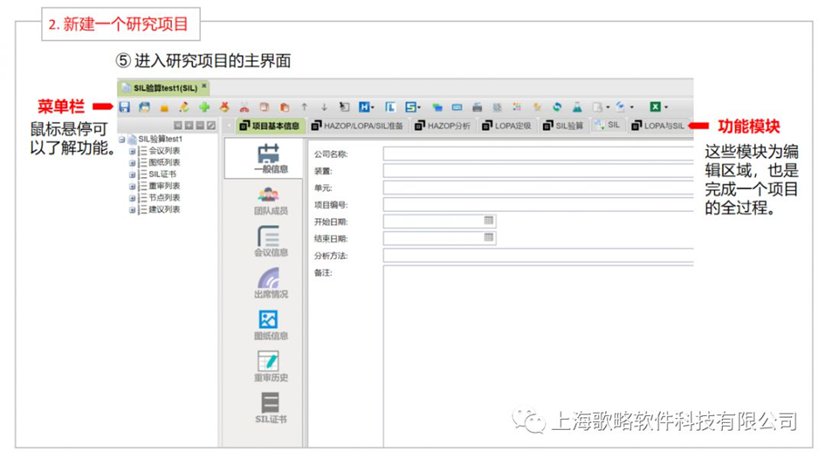
Task: Click the red scissors Cut icon
Action: (244, 107)
